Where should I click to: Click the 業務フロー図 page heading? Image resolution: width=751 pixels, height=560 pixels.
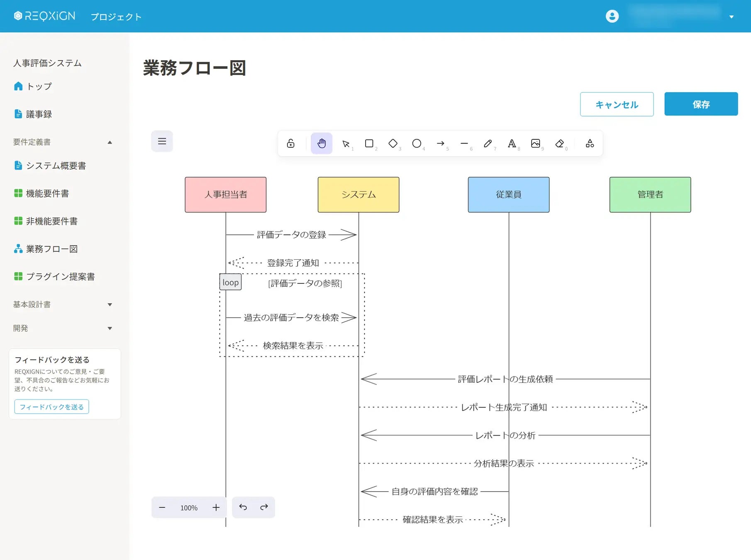195,68
